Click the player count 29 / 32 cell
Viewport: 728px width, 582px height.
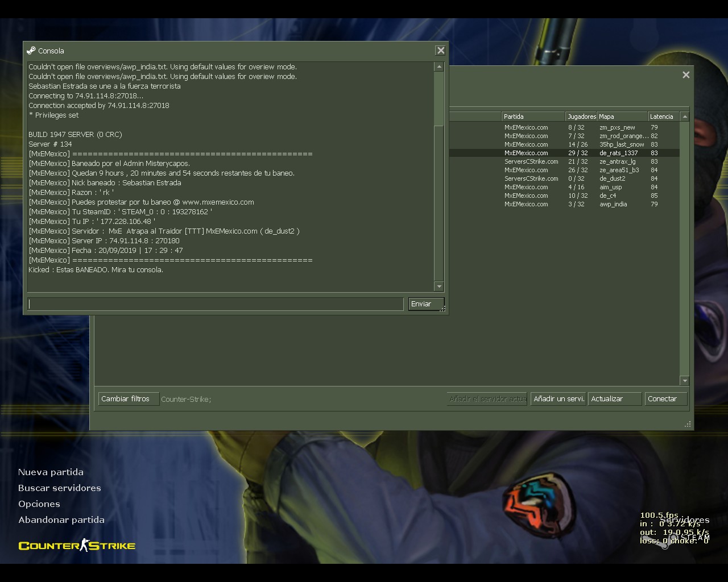pos(578,153)
